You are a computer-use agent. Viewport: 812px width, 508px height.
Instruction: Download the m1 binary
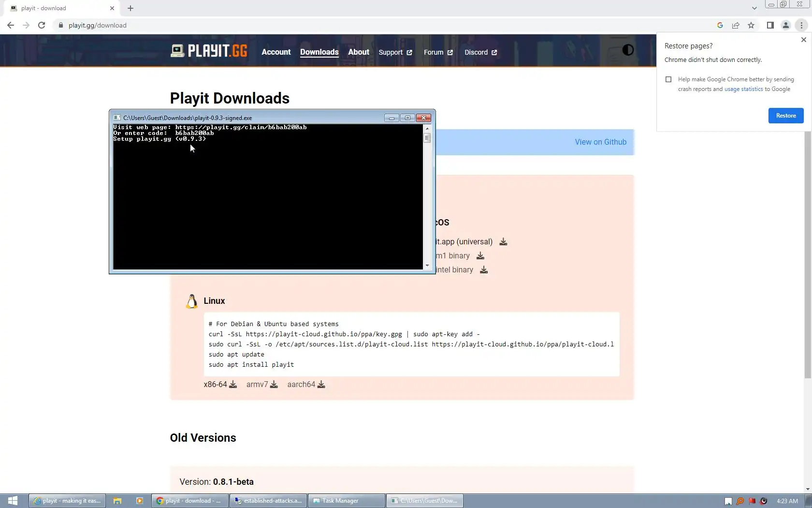pyautogui.click(x=480, y=255)
